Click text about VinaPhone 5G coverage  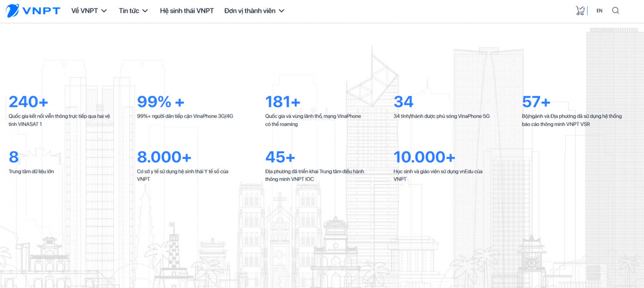click(x=442, y=116)
